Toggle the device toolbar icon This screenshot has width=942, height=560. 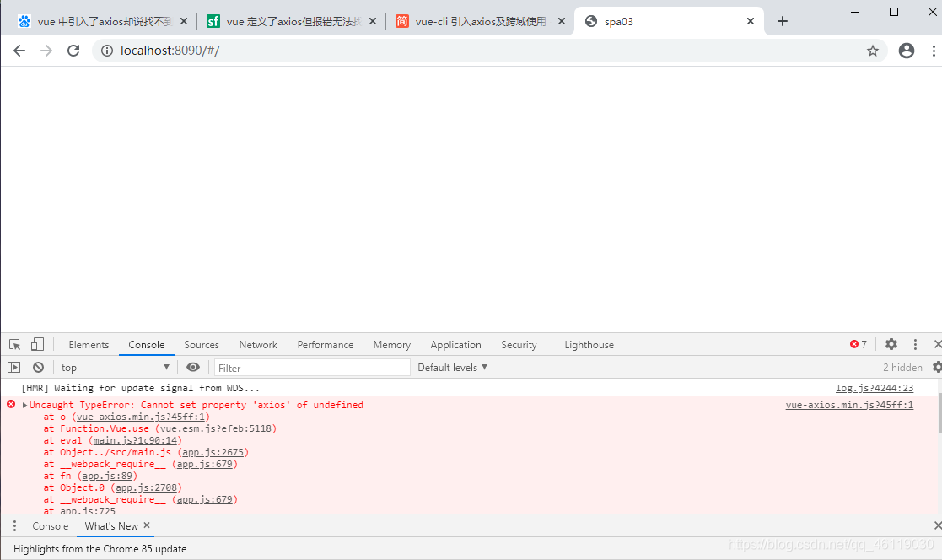point(37,345)
